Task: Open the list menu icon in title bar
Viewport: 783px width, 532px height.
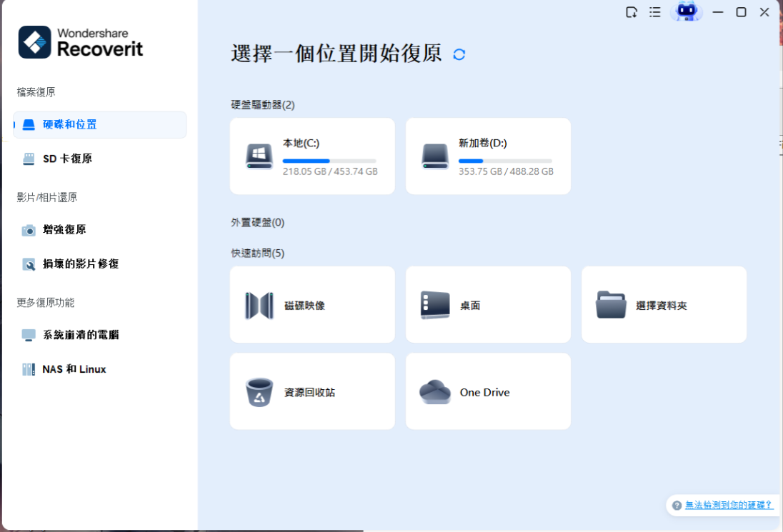Action: [x=654, y=12]
